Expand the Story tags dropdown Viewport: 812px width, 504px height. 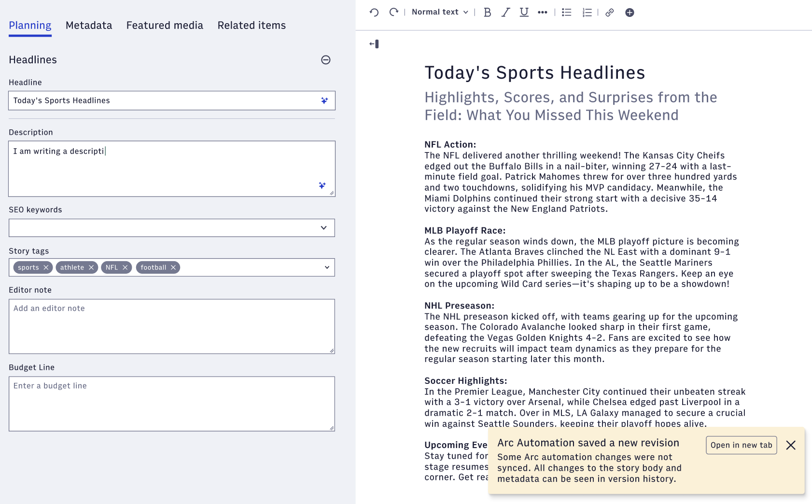pos(327,267)
